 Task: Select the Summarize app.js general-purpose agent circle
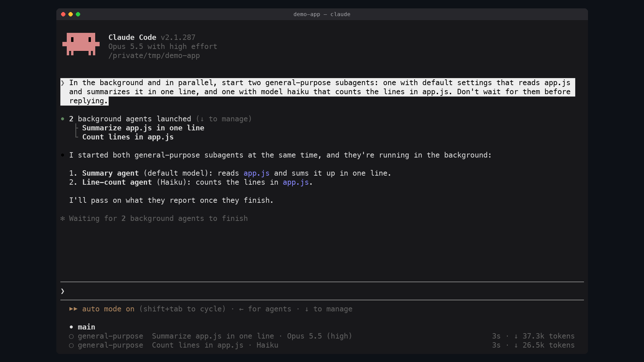(x=71, y=336)
